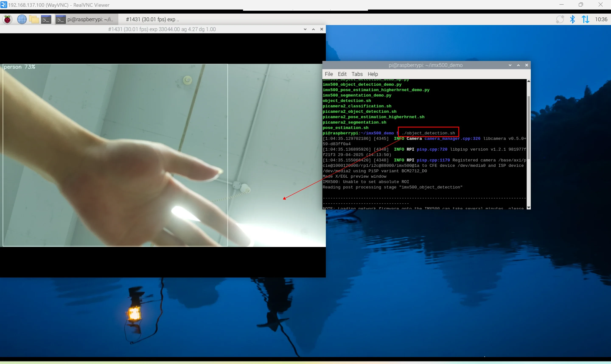This screenshot has width=611, height=364.
Task: Switch to #1431 camera preview taskbar button
Action: pos(152,19)
